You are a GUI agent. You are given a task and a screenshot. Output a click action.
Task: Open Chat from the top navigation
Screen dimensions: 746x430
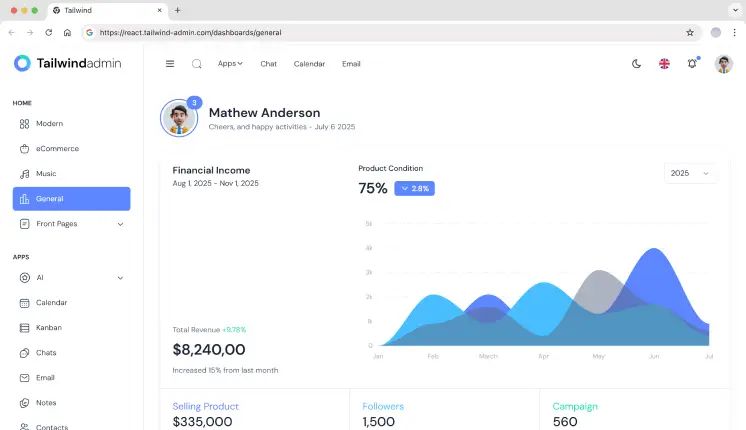point(268,64)
